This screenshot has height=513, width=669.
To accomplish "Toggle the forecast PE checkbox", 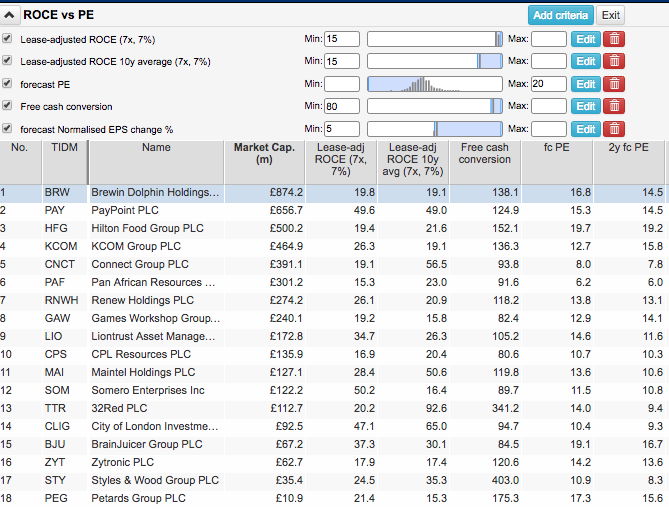I will pos(7,83).
